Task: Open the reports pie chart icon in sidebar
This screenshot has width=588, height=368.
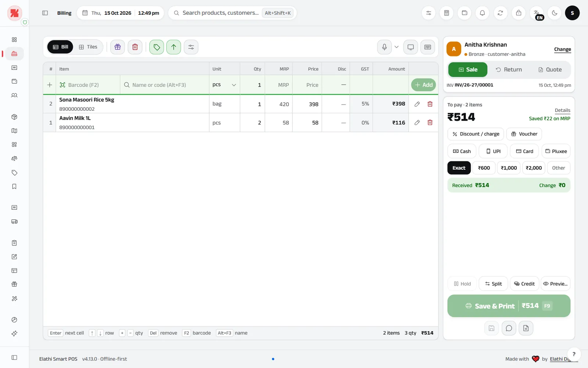Action: pyautogui.click(x=14, y=320)
